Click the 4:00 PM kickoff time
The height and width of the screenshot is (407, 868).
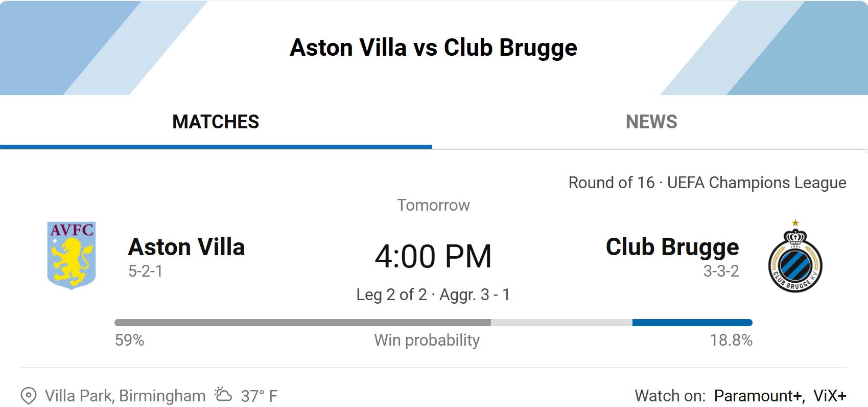coord(433,256)
